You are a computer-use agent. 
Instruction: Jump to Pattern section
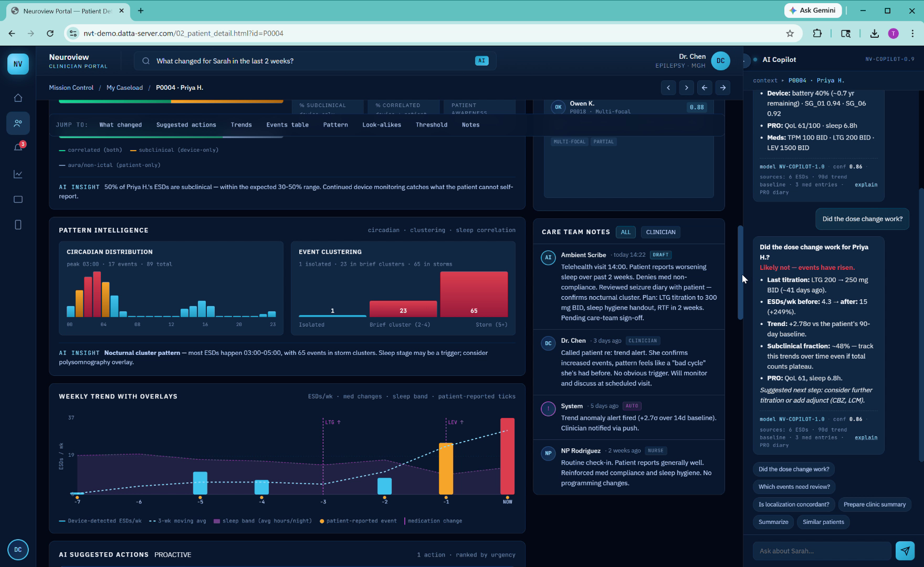[335, 125]
